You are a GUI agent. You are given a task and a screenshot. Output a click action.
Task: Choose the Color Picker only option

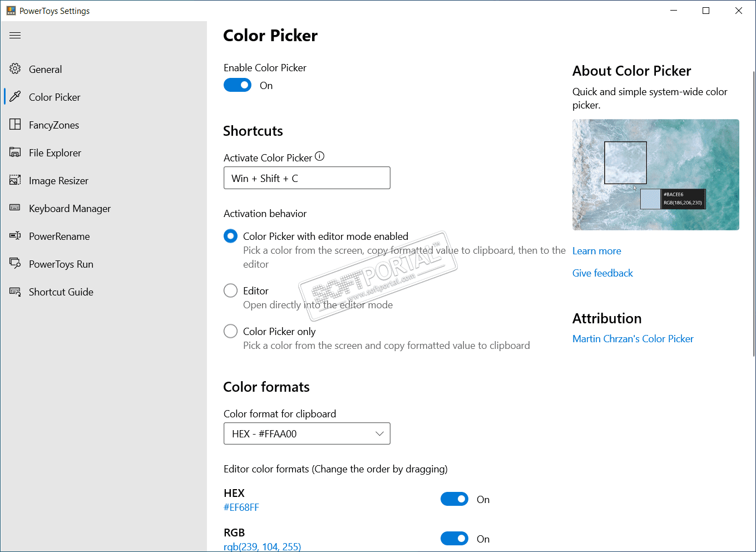230,331
